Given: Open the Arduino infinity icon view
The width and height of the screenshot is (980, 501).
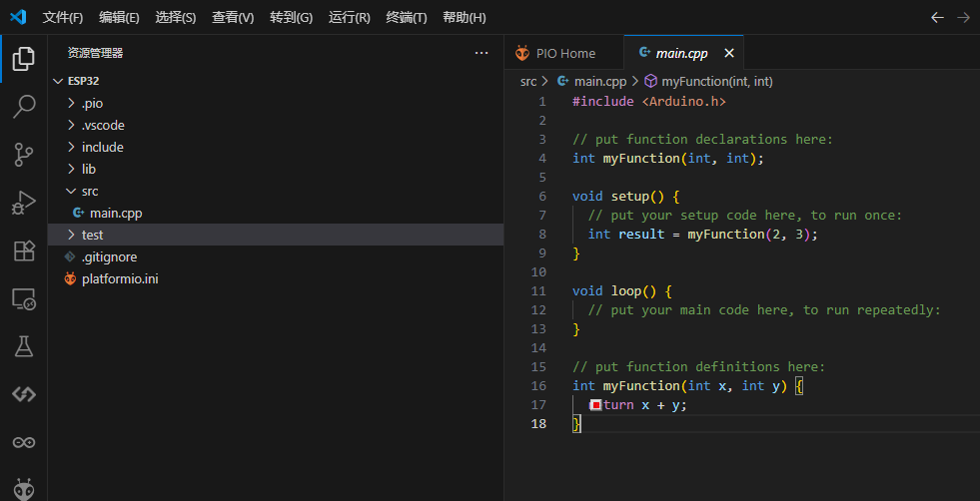Looking at the screenshot, I should [24, 442].
